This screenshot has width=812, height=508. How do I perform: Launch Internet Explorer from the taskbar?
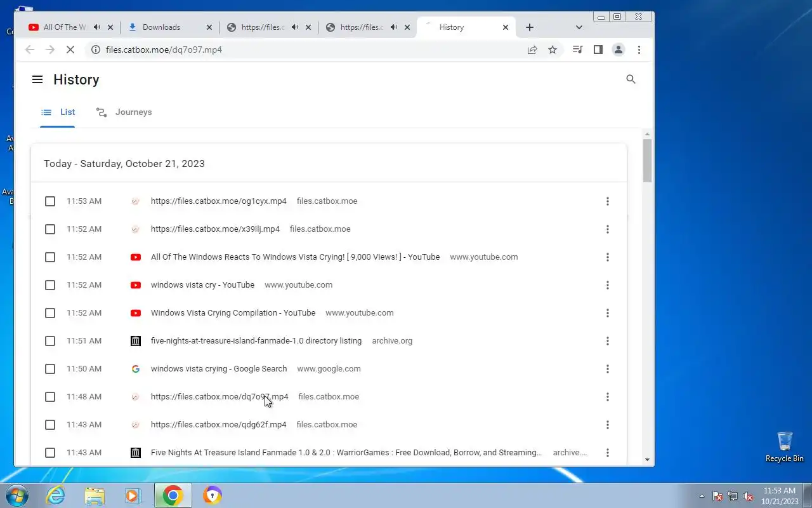coord(56,495)
